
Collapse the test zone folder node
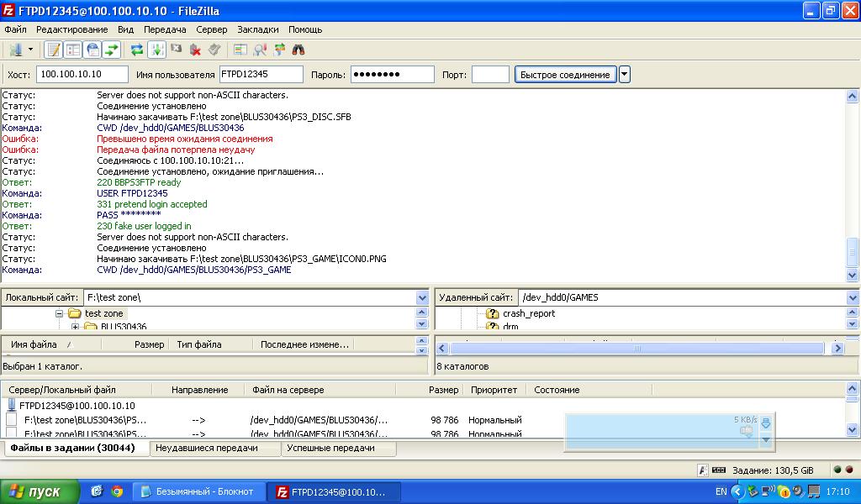pyautogui.click(x=60, y=313)
